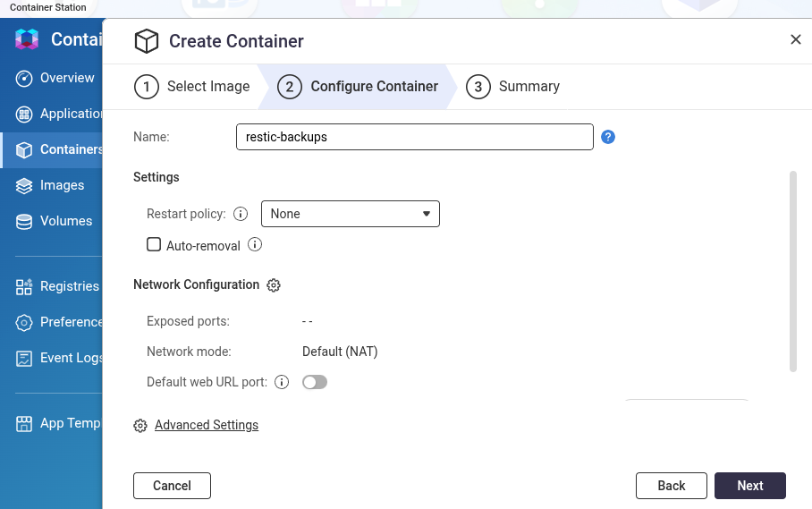This screenshot has height=509, width=812.
Task: Go to step 1 Select Image
Action: point(192,87)
